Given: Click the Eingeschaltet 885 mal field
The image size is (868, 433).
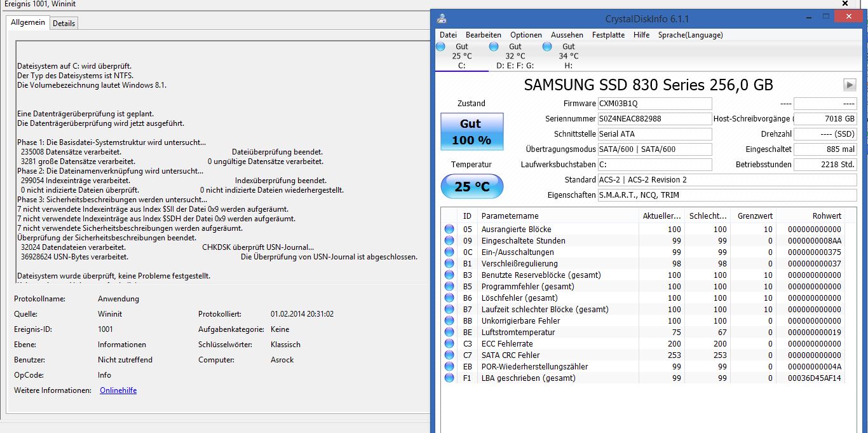Looking at the screenshot, I should click(x=825, y=149).
